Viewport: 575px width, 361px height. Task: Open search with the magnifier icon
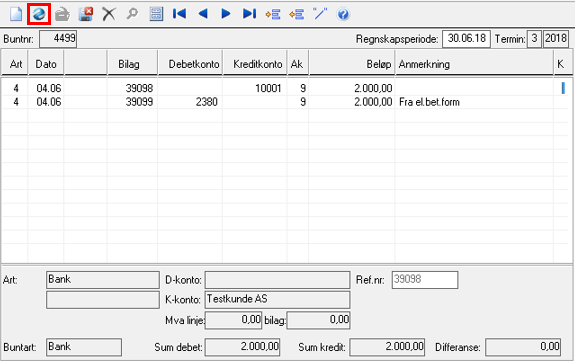tap(132, 14)
